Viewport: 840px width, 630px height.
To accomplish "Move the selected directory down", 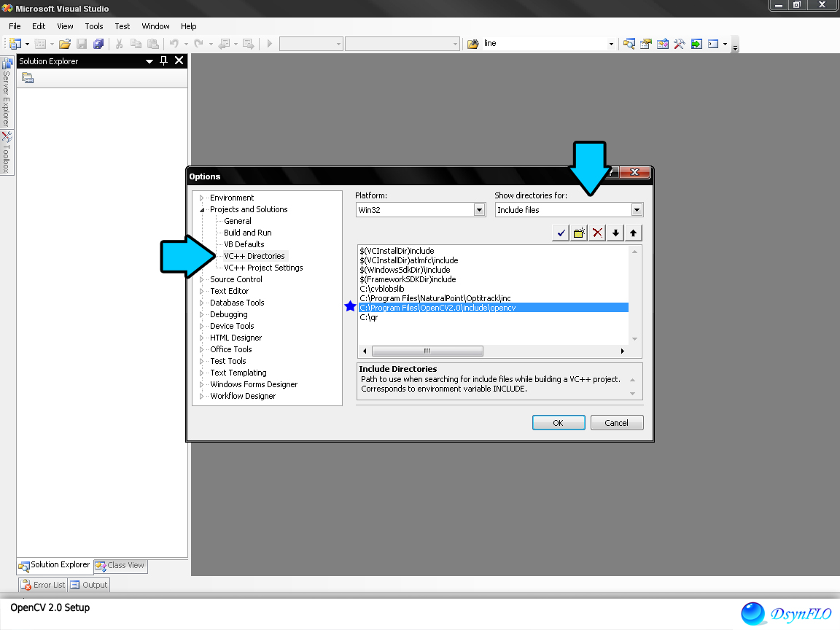I will [x=615, y=232].
